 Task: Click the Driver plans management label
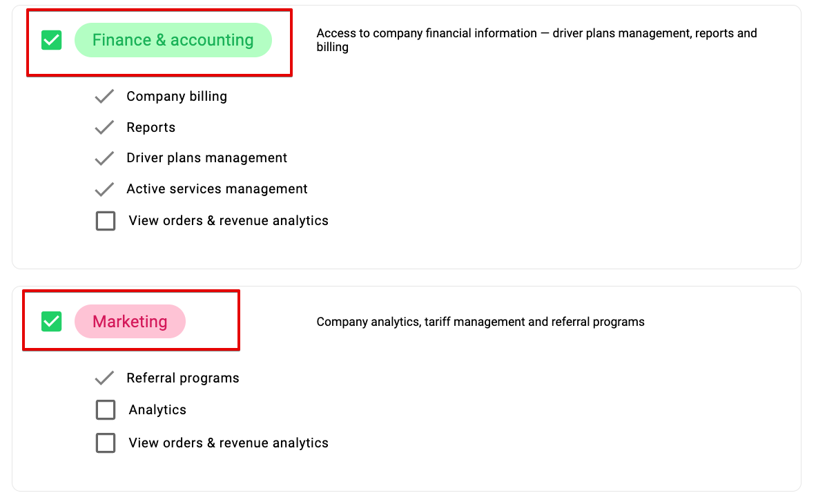tap(207, 158)
